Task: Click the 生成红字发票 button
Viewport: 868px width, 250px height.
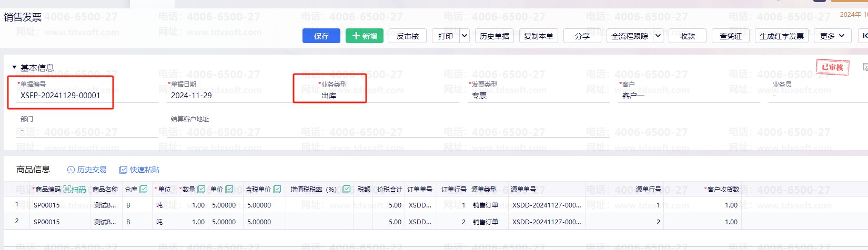Action: (x=781, y=36)
